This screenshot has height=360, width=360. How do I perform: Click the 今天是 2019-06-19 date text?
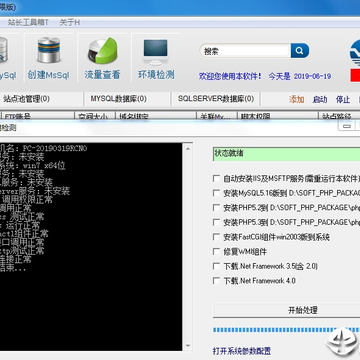point(300,76)
